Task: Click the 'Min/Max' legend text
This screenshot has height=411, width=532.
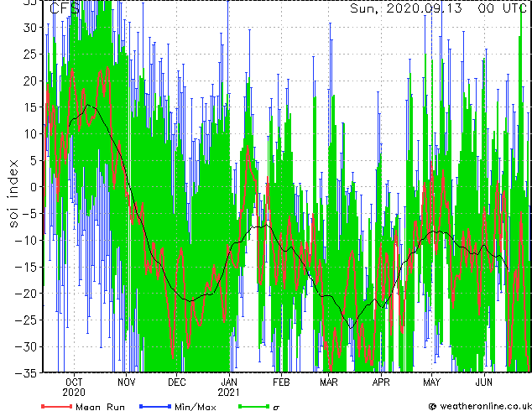Action: 196,407
